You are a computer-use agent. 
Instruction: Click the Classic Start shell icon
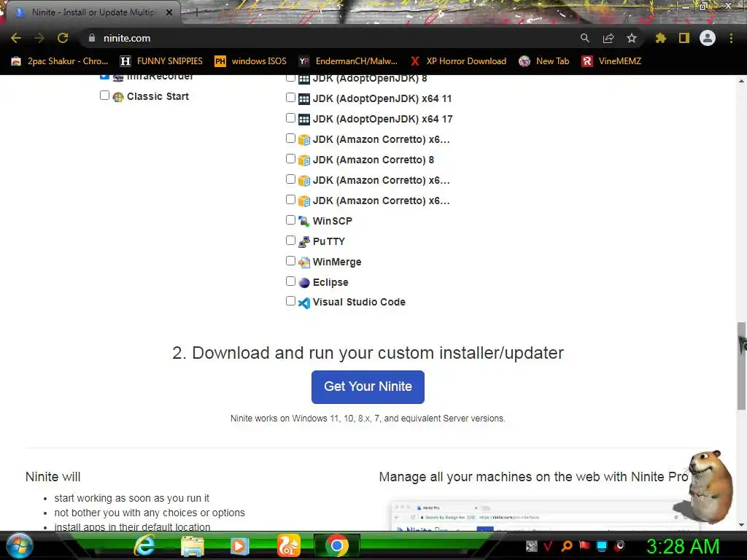[118, 97]
